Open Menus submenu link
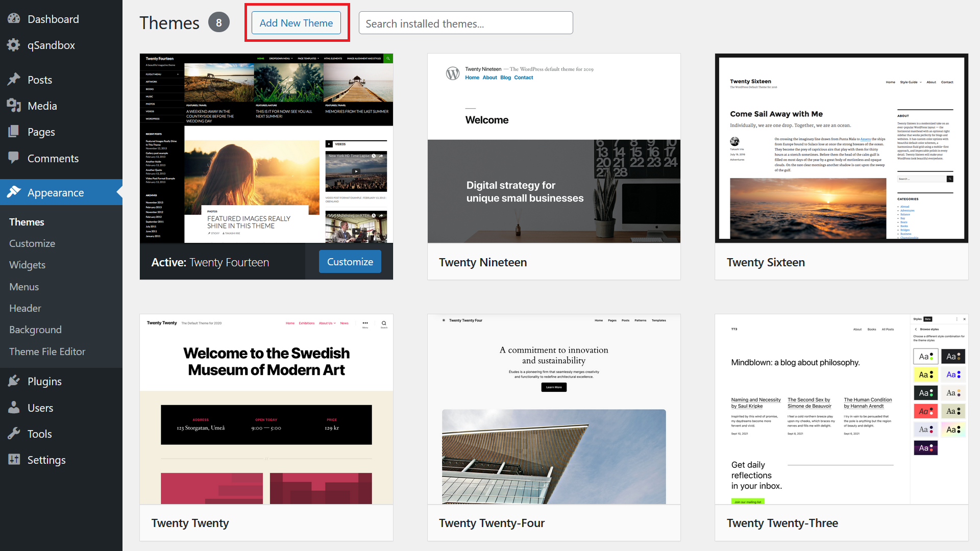This screenshot has width=980, height=551. (24, 287)
